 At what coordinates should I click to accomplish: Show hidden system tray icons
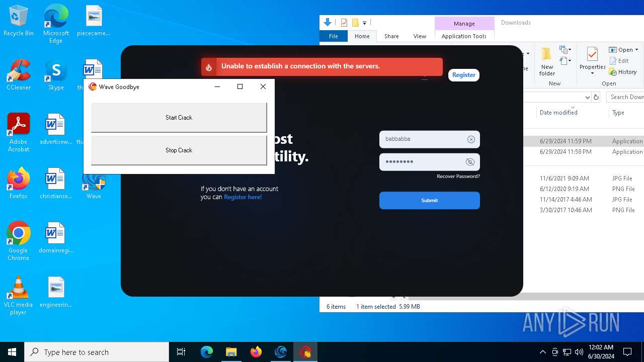click(542, 352)
